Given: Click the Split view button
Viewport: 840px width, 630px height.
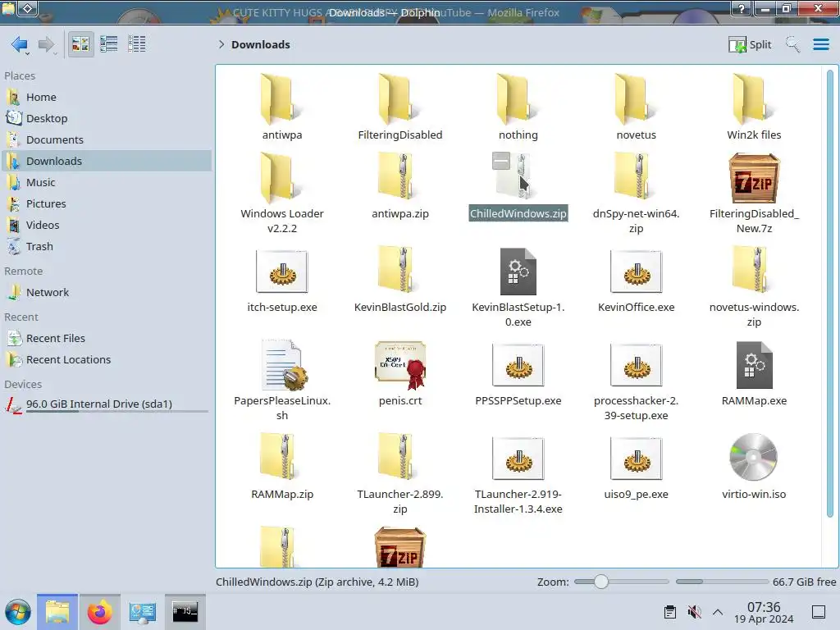Looking at the screenshot, I should point(750,44).
